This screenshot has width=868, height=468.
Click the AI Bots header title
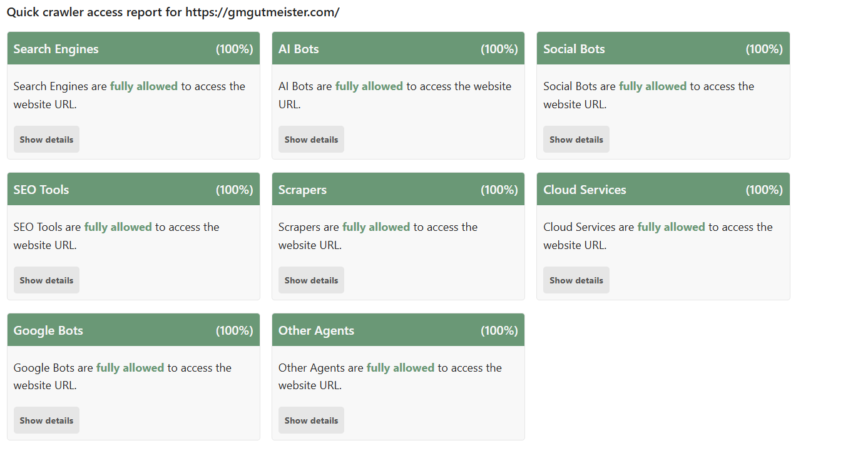click(299, 49)
